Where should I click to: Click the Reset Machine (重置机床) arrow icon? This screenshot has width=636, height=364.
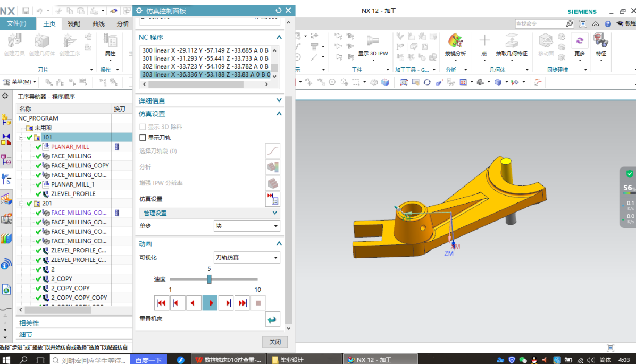(x=272, y=319)
